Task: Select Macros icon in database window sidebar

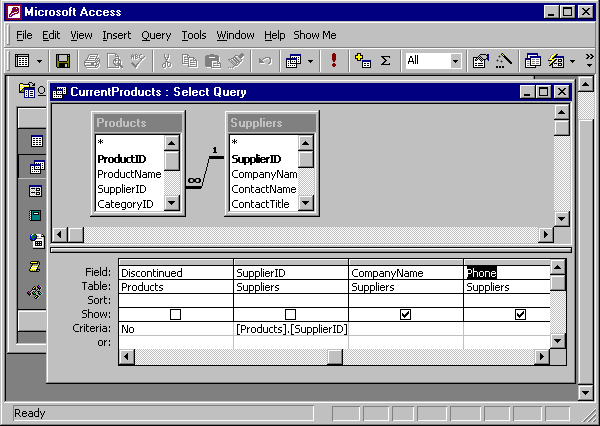Action: click(x=34, y=266)
